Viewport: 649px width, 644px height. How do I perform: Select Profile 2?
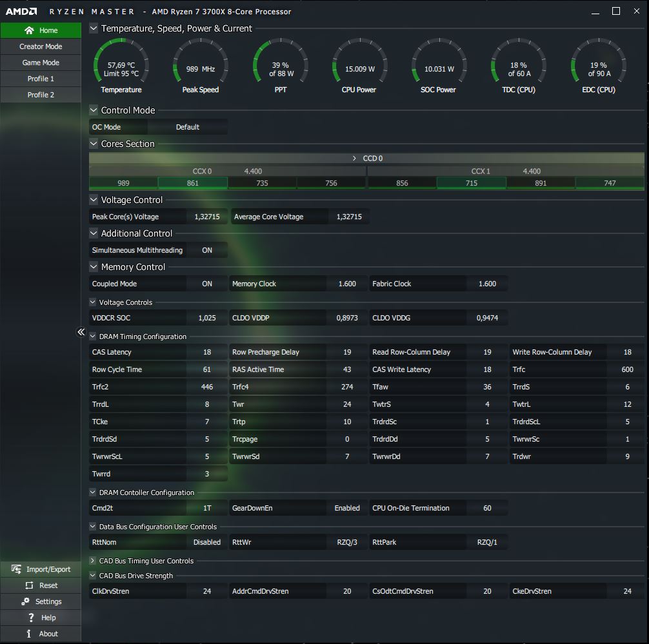coord(41,95)
